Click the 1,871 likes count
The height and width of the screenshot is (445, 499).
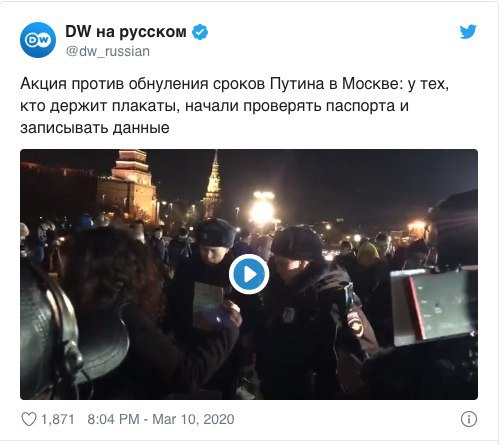tap(58, 419)
